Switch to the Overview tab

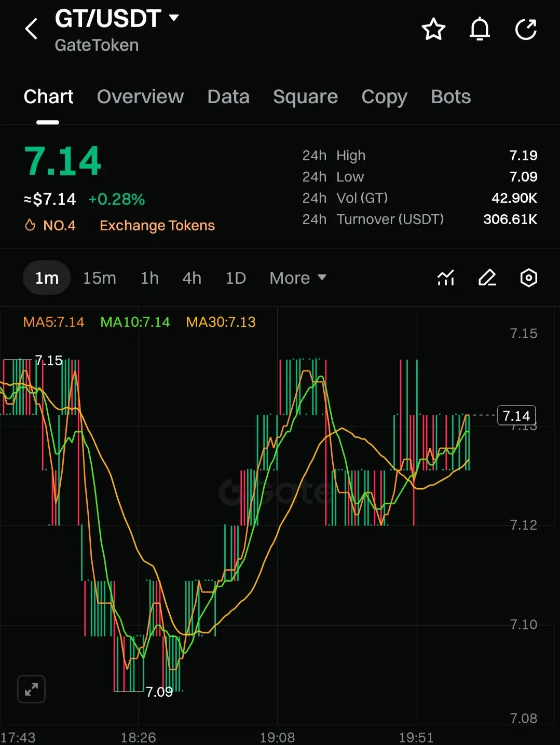click(140, 96)
